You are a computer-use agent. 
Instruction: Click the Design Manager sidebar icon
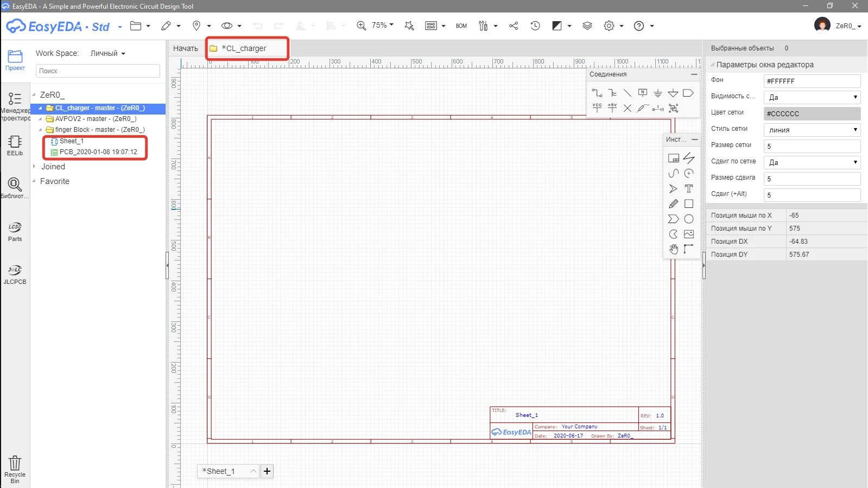tap(15, 106)
